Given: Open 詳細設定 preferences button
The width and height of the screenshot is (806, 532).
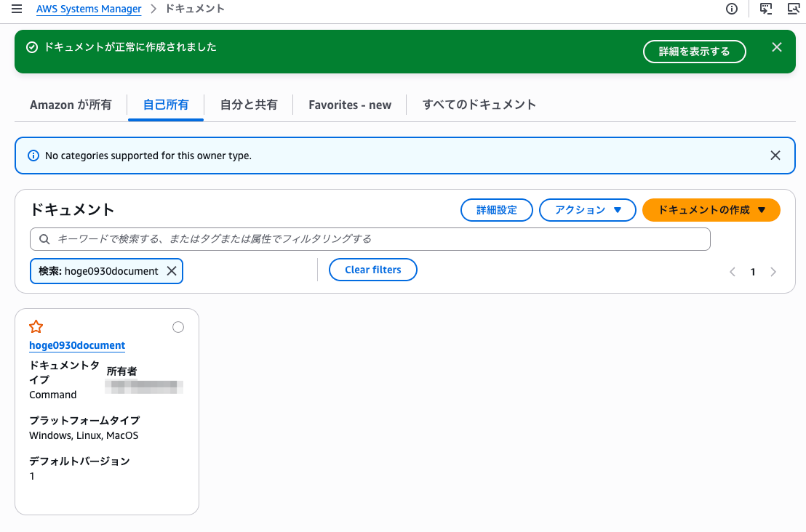Looking at the screenshot, I should 497,210.
